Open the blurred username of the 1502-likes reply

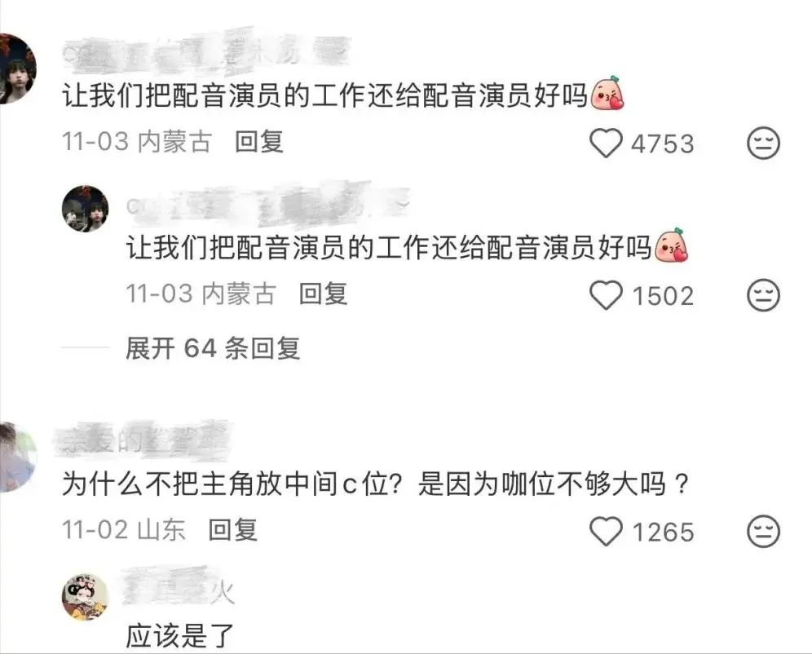(x=267, y=205)
